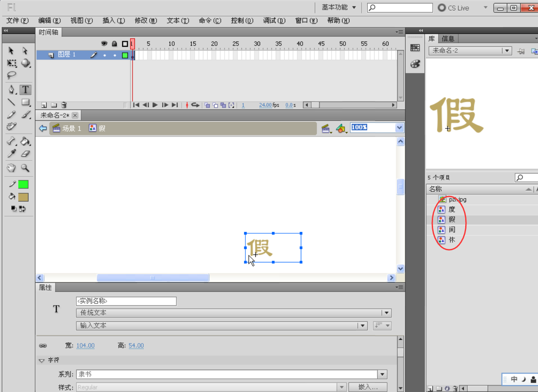Select the 时间轴 panel tab
538x392 pixels.
tap(48, 32)
